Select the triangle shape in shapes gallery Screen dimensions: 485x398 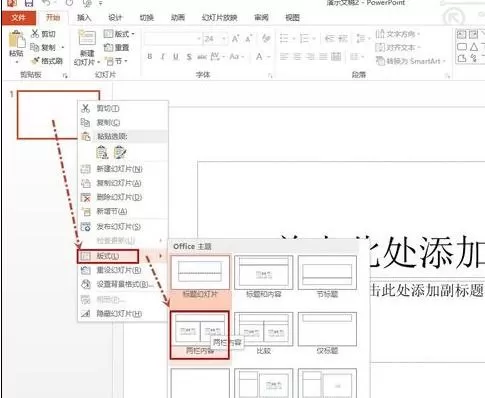point(474,47)
